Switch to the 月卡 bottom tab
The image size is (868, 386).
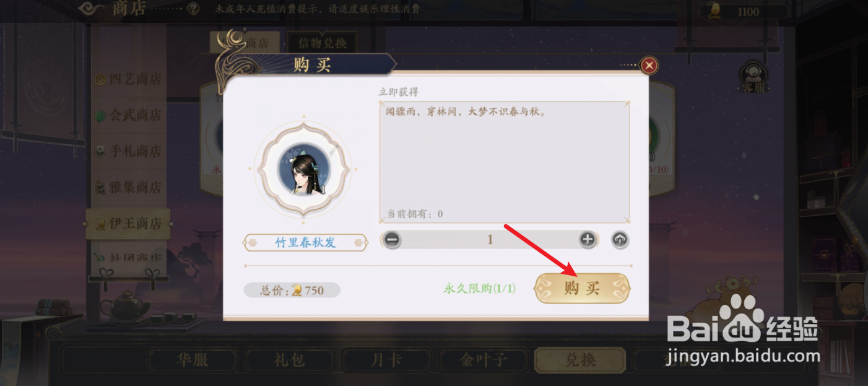pyautogui.click(x=386, y=360)
